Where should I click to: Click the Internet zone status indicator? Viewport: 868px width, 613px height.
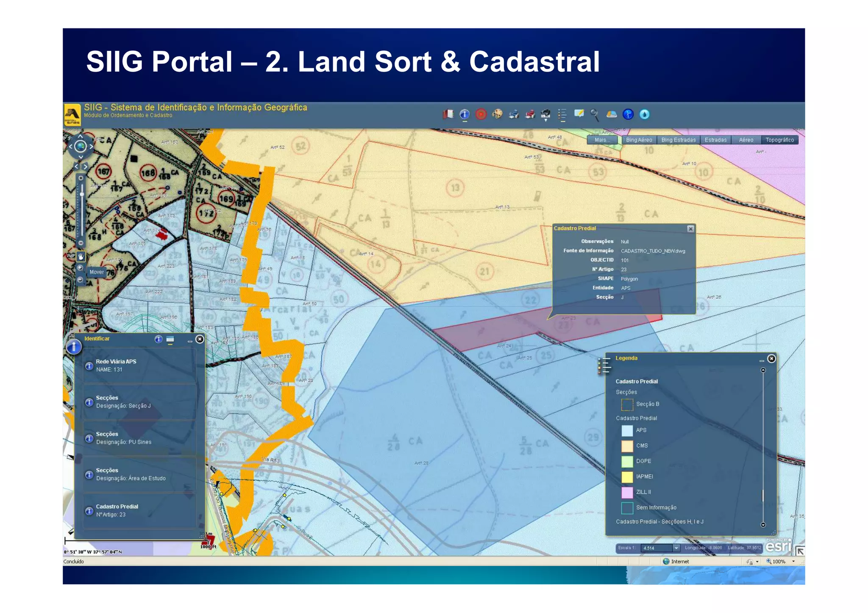tap(676, 561)
